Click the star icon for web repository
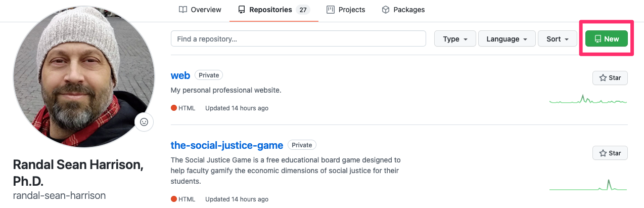The width and height of the screenshot is (644, 208). 603,78
